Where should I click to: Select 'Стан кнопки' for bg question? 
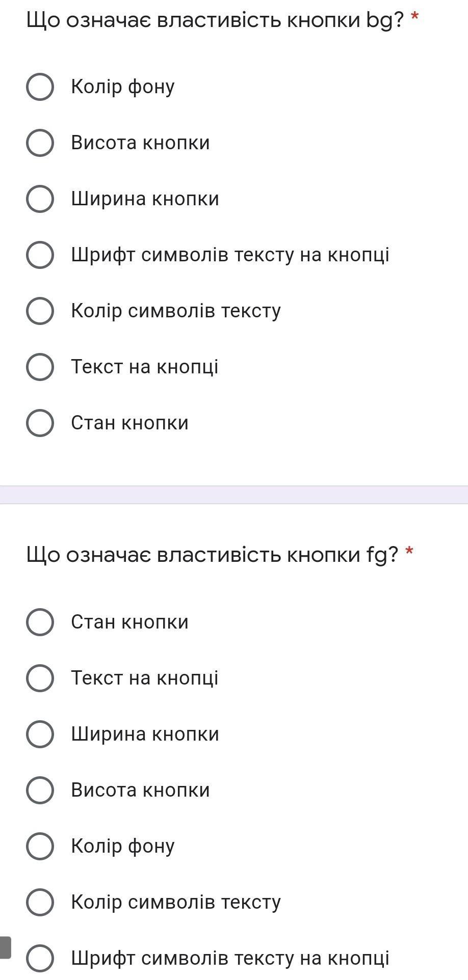[x=40, y=423]
